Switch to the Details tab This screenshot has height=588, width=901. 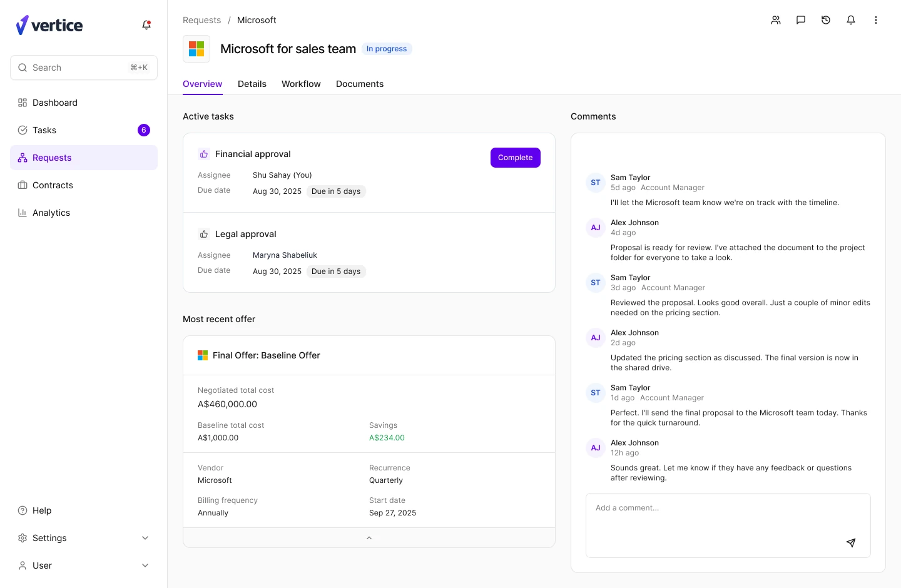click(x=252, y=84)
